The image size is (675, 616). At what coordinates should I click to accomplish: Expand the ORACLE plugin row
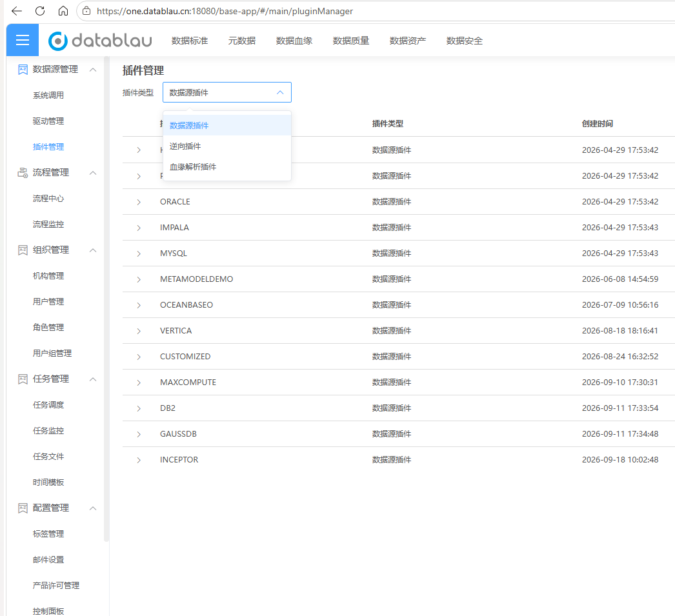coord(139,202)
